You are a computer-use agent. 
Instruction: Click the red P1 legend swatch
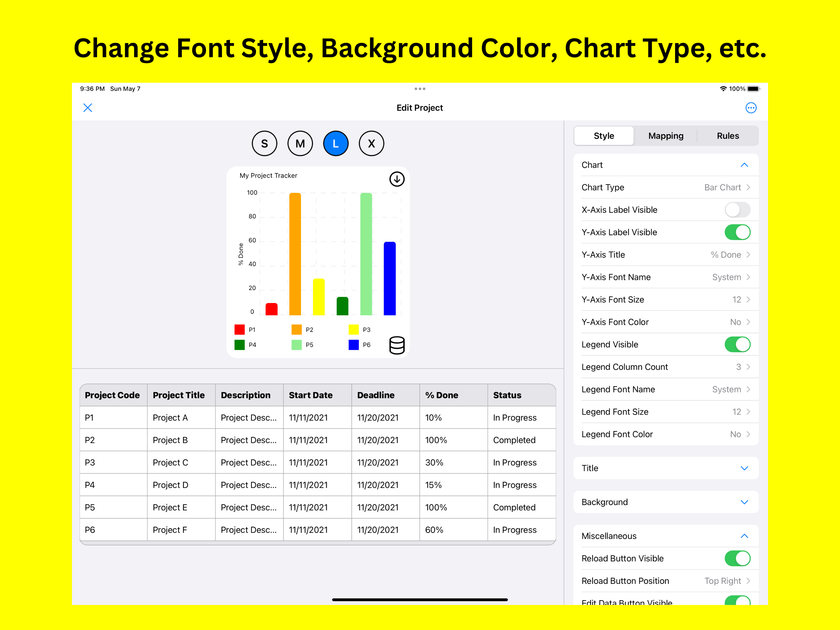240,329
